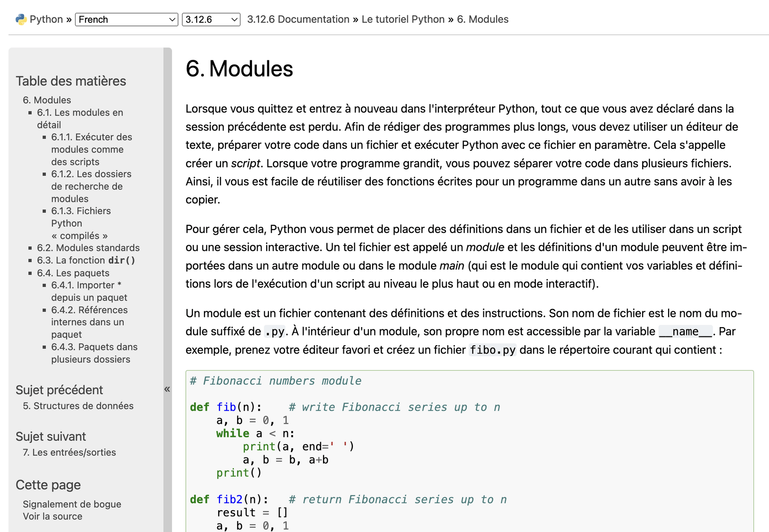Go to 6.2. Modules standards section

(x=88, y=248)
